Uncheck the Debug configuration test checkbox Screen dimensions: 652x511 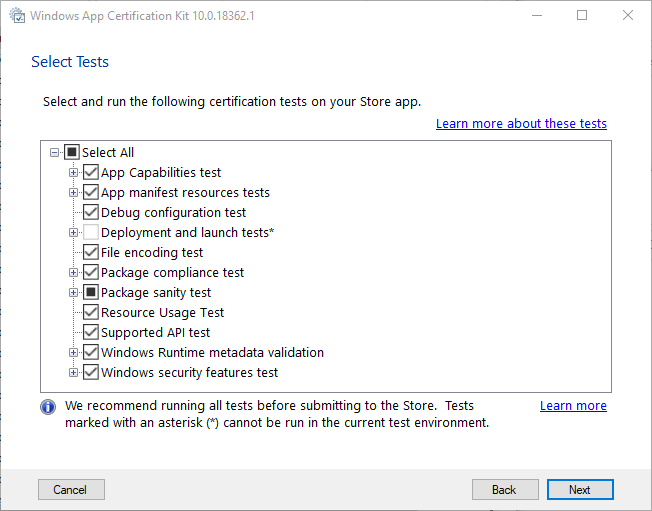pos(91,212)
